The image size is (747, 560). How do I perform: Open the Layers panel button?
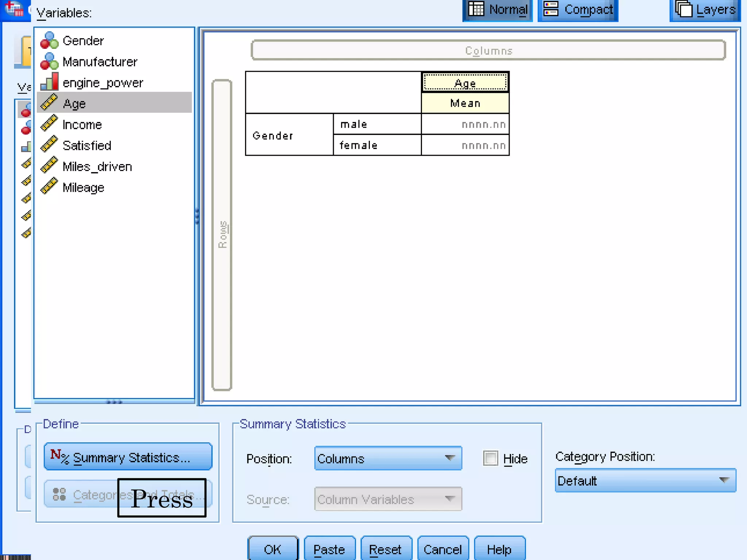click(x=705, y=10)
